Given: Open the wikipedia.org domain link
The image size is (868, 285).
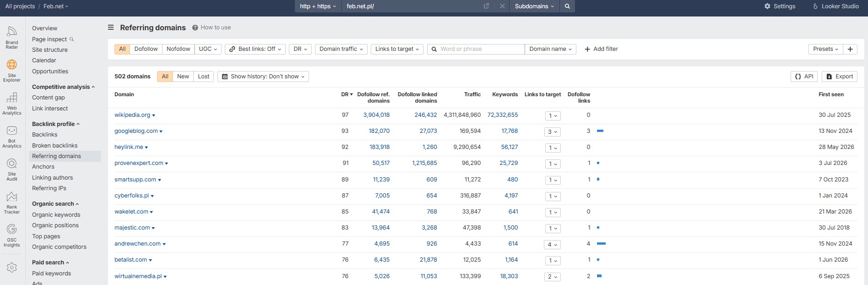Looking at the screenshot, I should tap(132, 115).
